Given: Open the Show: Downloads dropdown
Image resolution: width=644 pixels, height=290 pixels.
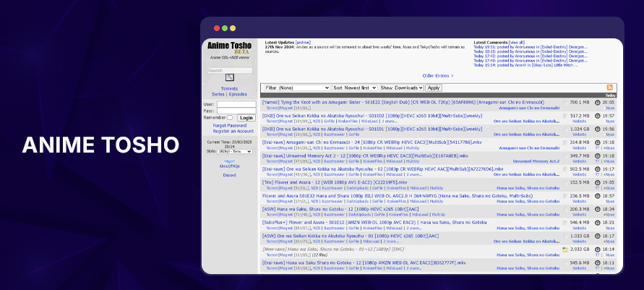Looking at the screenshot, I should (x=401, y=88).
